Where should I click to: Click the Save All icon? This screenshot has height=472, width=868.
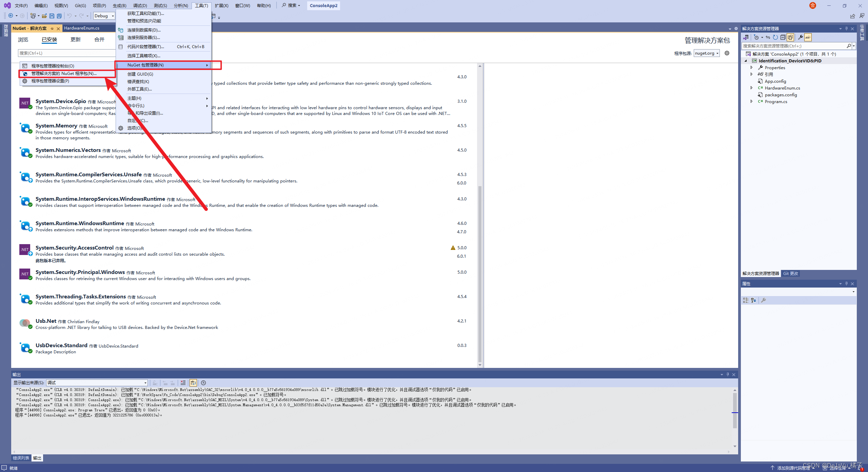[x=59, y=16]
